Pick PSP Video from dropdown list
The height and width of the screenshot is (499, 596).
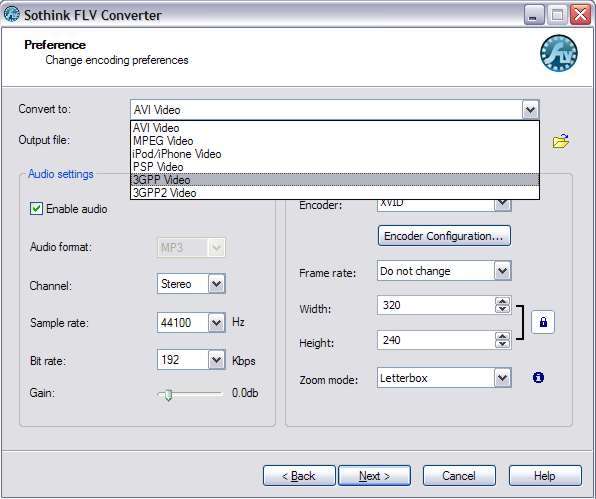(334, 166)
